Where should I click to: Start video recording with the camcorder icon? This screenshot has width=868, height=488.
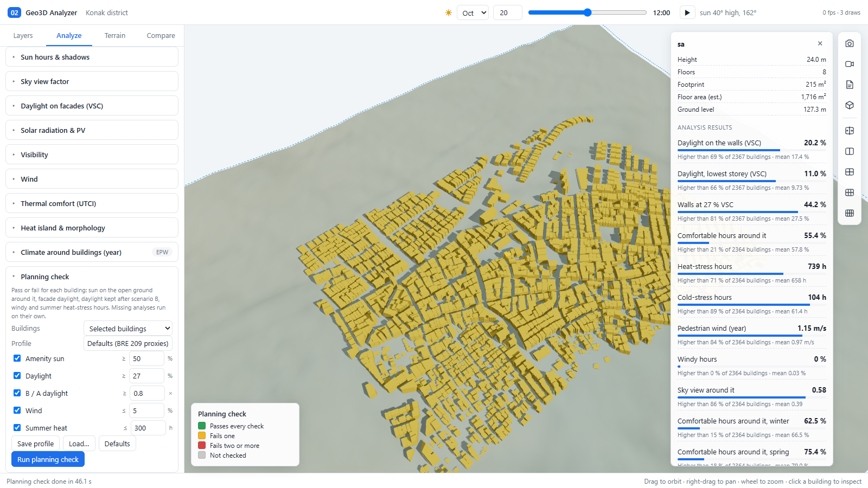tap(850, 64)
